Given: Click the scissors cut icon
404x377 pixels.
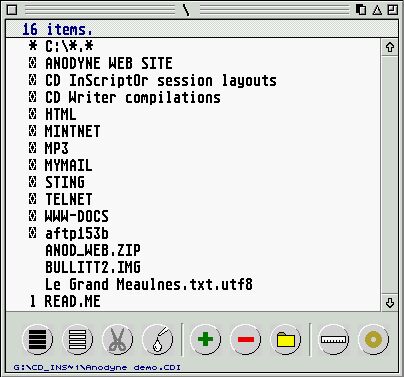Looking at the screenshot, I should (117, 340).
